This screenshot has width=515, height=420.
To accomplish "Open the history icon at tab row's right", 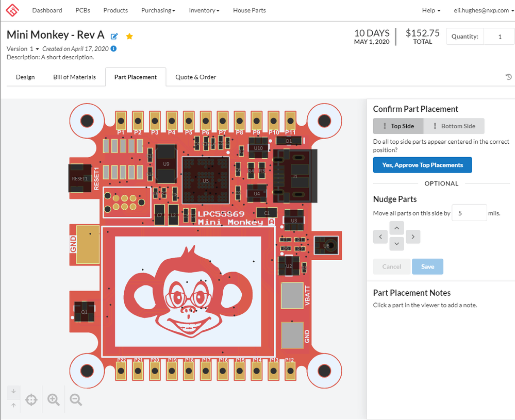I will point(508,77).
